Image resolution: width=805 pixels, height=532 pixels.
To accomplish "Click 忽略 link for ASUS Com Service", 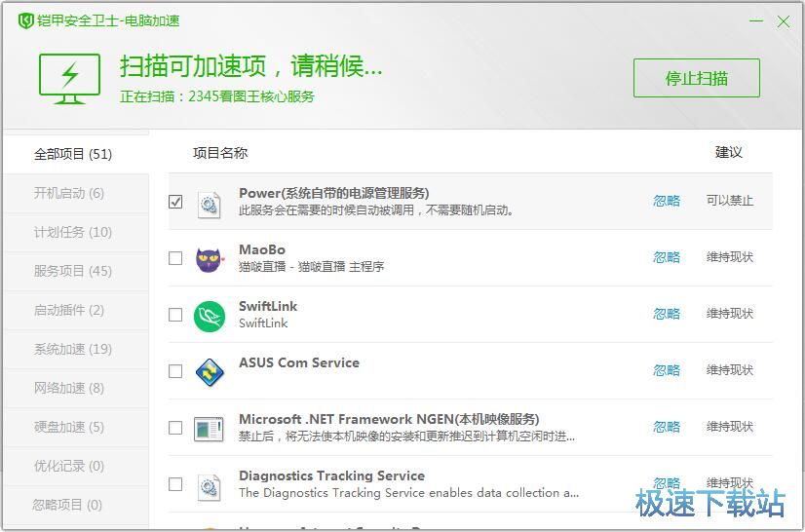I will pyautogui.click(x=667, y=370).
